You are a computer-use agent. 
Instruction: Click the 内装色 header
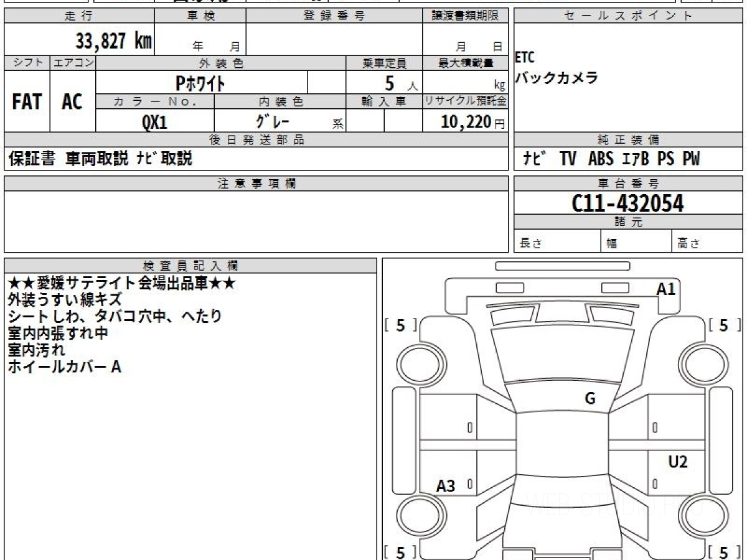[x=280, y=101]
